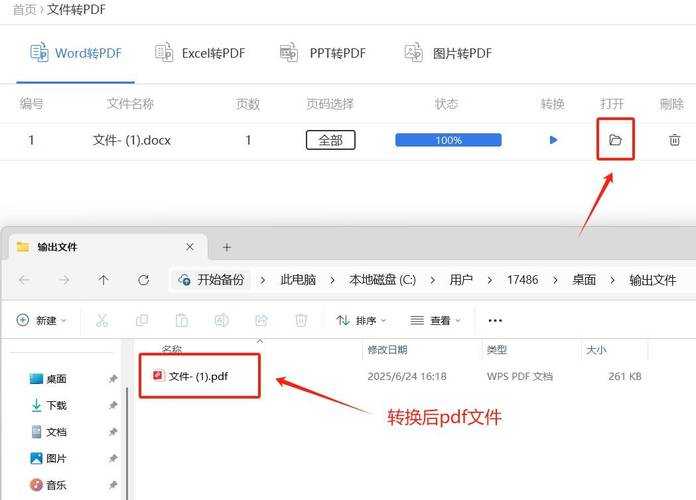Screen dimensions: 696x500
Task: Sort by 修改日期 column header
Action: click(x=388, y=350)
